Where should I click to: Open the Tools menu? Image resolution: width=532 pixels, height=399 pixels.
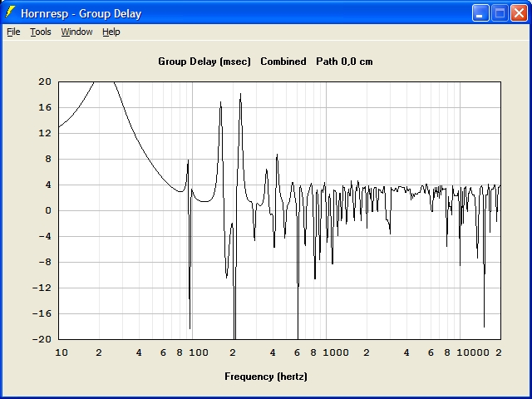(x=41, y=32)
